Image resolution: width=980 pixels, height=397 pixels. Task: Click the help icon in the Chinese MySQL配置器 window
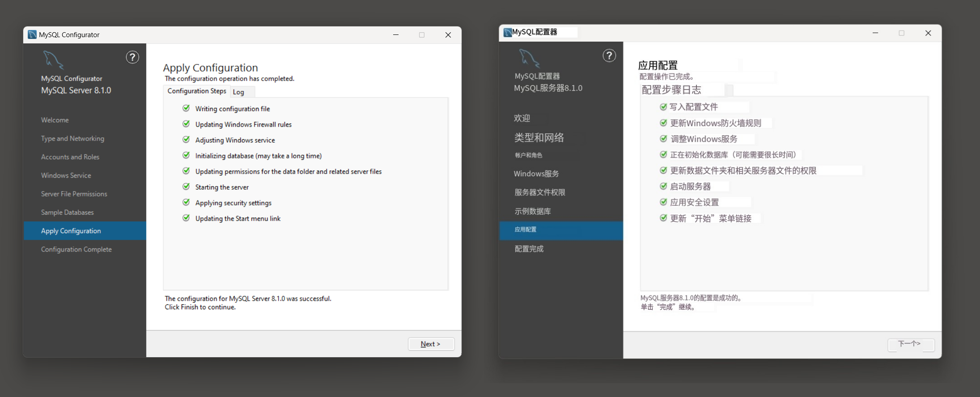pyautogui.click(x=609, y=55)
